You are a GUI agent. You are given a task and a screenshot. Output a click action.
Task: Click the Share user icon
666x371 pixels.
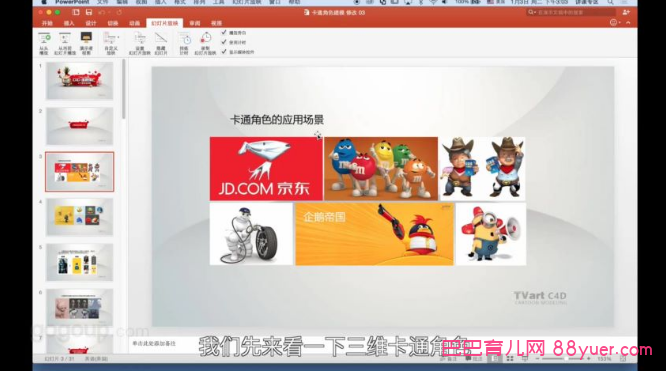[x=626, y=12]
